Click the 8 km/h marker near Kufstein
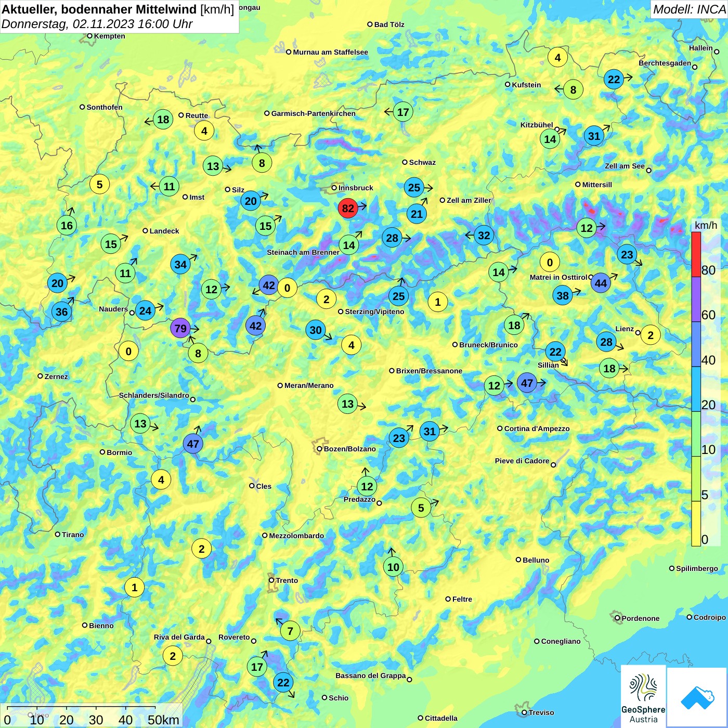The height and width of the screenshot is (728, 728). tap(573, 90)
